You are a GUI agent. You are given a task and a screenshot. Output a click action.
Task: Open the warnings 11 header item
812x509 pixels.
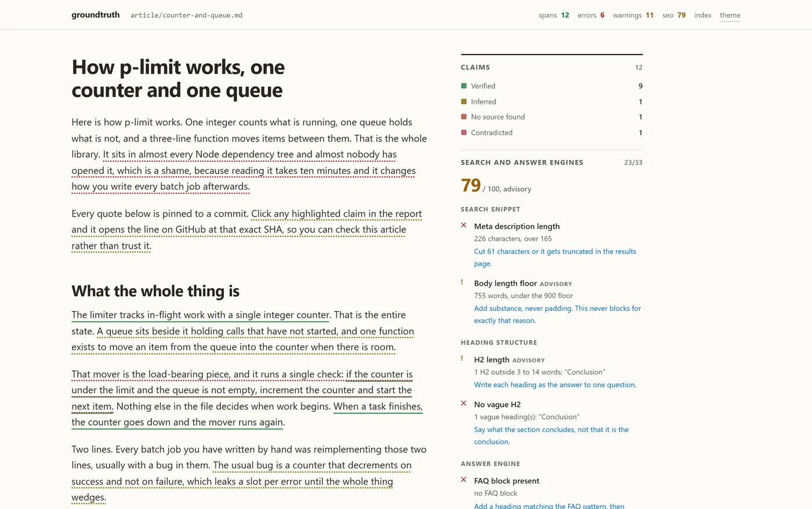tap(633, 15)
